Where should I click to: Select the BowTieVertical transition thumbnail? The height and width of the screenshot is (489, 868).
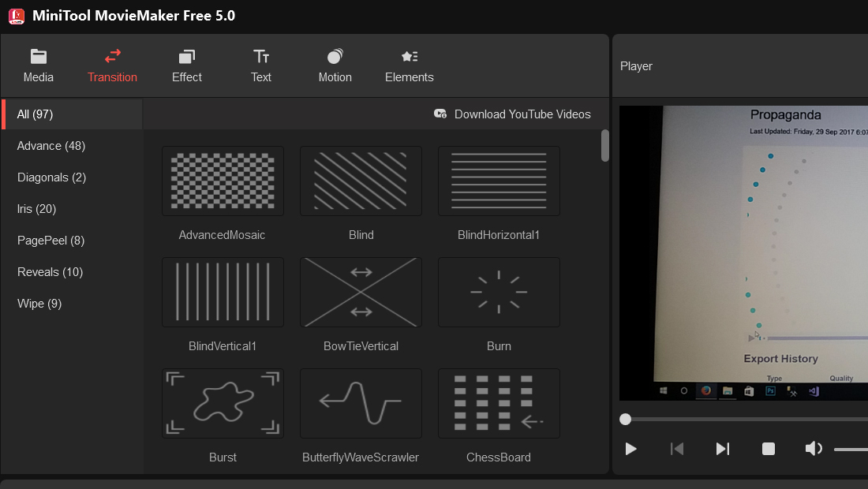click(361, 292)
